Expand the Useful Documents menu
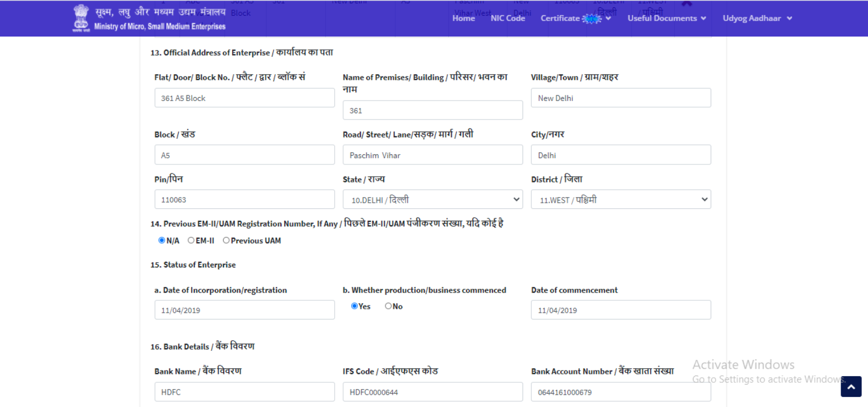Image resolution: width=868 pixels, height=407 pixels. coord(666,19)
